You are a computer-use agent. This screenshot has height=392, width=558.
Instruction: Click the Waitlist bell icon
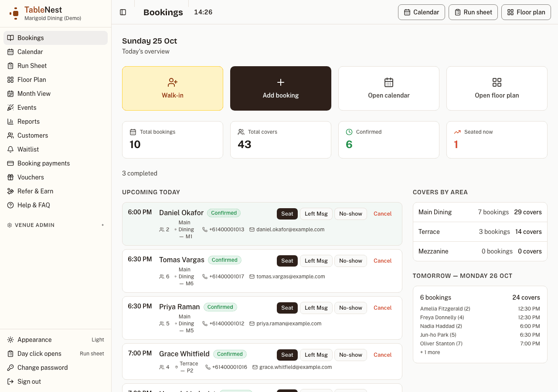click(10, 149)
